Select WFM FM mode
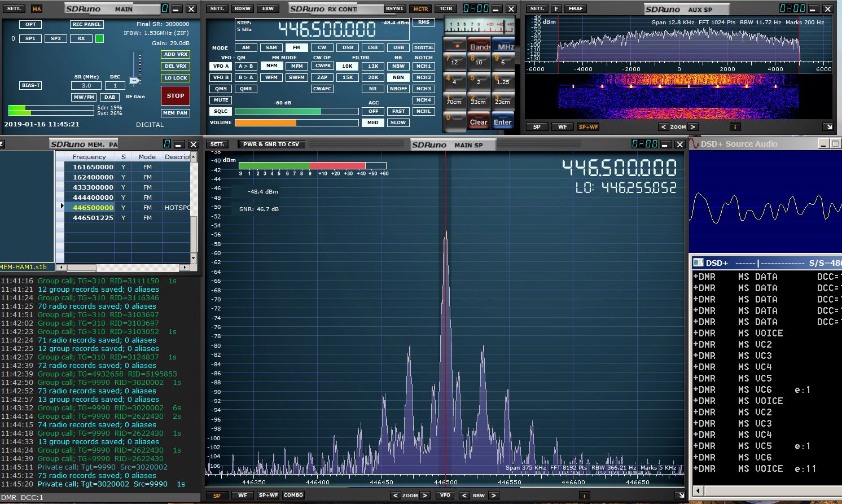This screenshot has width=842, height=504. (271, 77)
